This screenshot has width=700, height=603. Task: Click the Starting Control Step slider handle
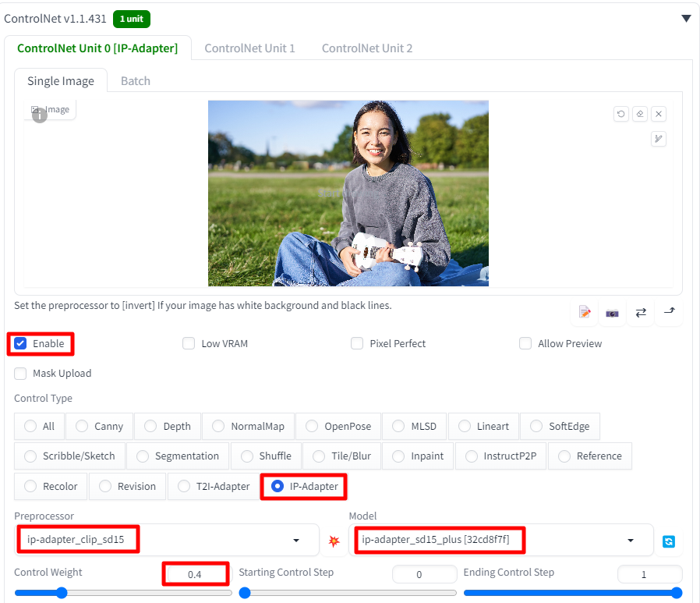[x=245, y=593]
